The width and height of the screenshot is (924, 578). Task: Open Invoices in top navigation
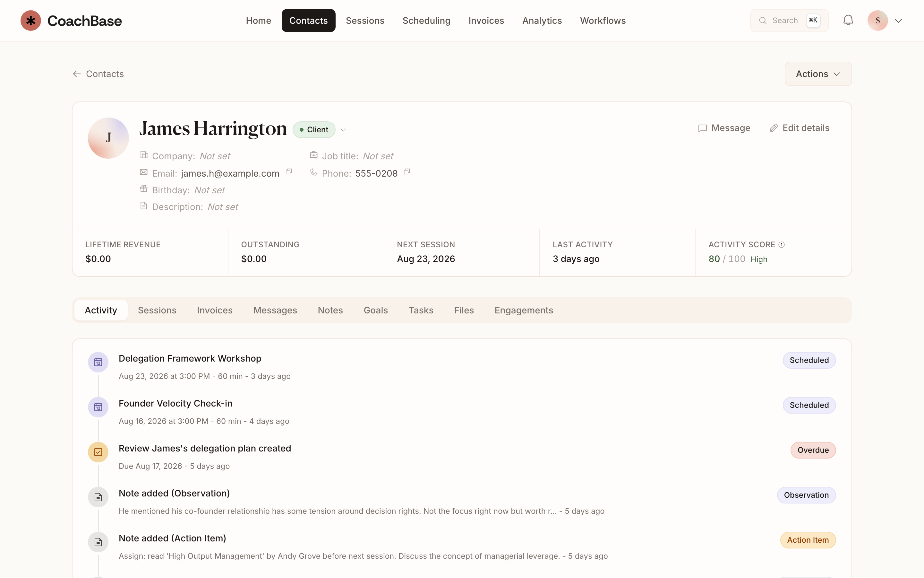tap(486, 21)
